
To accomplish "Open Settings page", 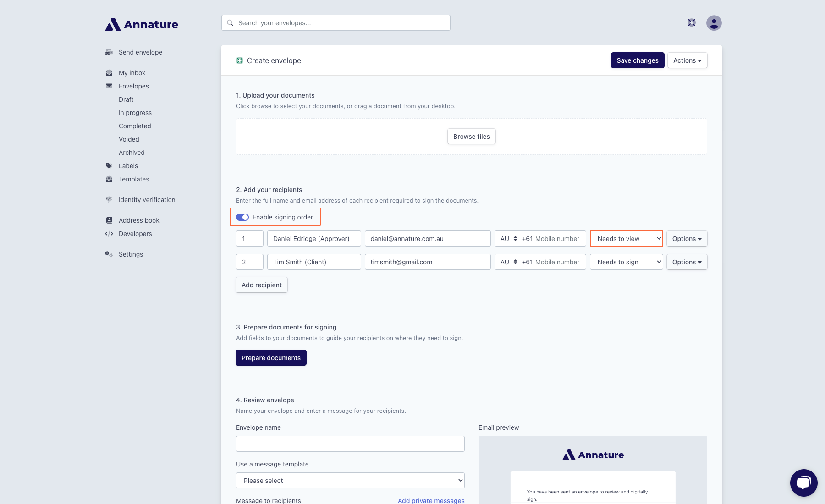I will click(x=131, y=254).
